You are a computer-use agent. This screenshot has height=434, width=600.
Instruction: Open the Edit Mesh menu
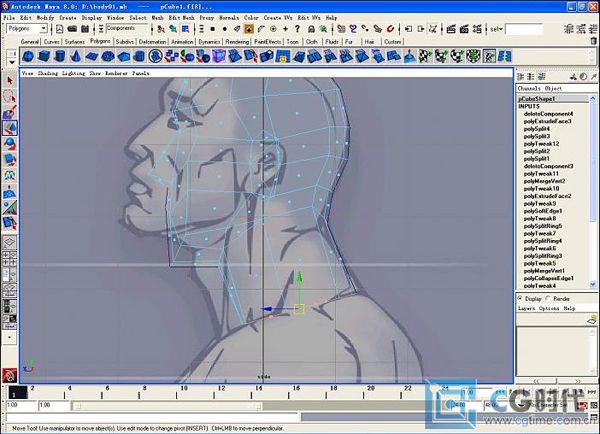pos(181,18)
